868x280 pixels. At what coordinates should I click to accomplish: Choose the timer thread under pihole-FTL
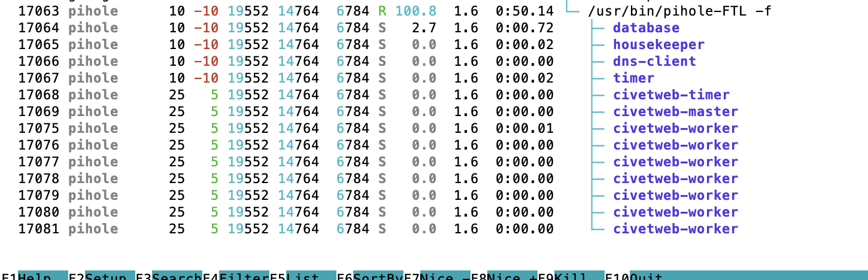coord(633,78)
